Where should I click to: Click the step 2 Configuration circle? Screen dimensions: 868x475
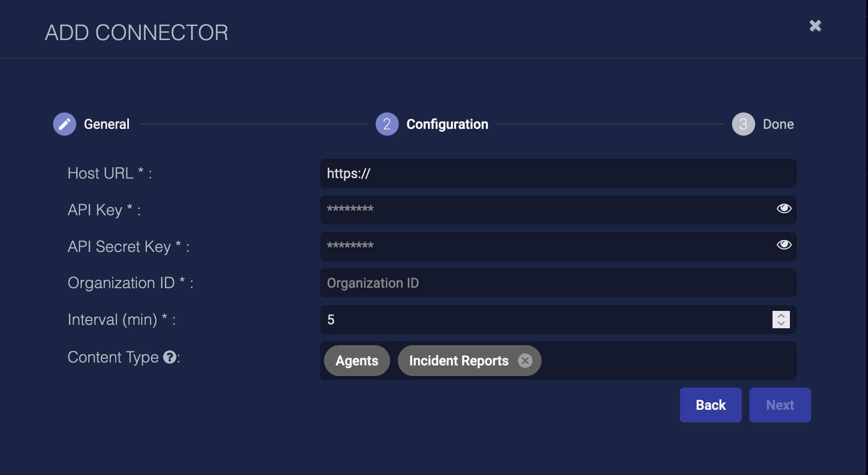(x=387, y=124)
